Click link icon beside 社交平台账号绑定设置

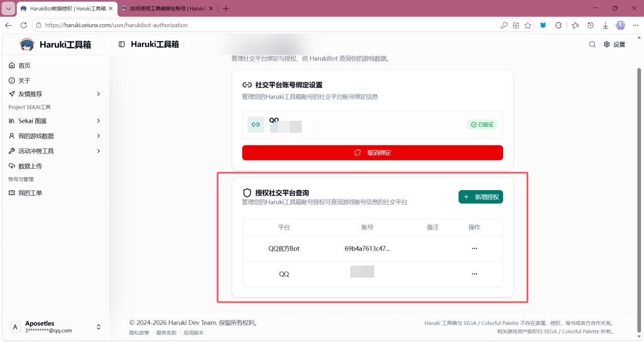247,85
